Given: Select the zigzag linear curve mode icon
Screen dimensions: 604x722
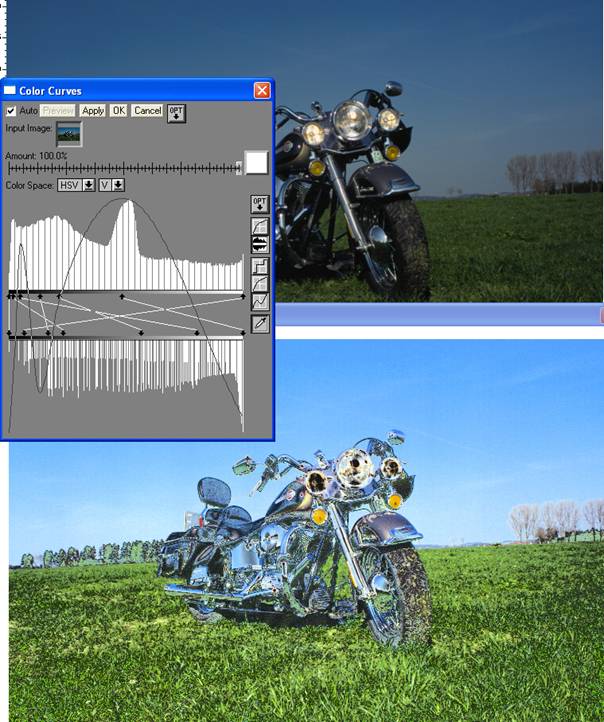Looking at the screenshot, I should tap(260, 301).
